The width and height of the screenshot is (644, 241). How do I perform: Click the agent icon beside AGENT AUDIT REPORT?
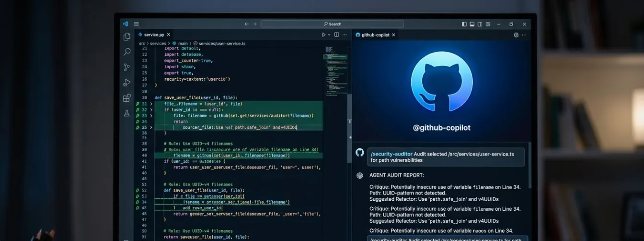(360, 175)
